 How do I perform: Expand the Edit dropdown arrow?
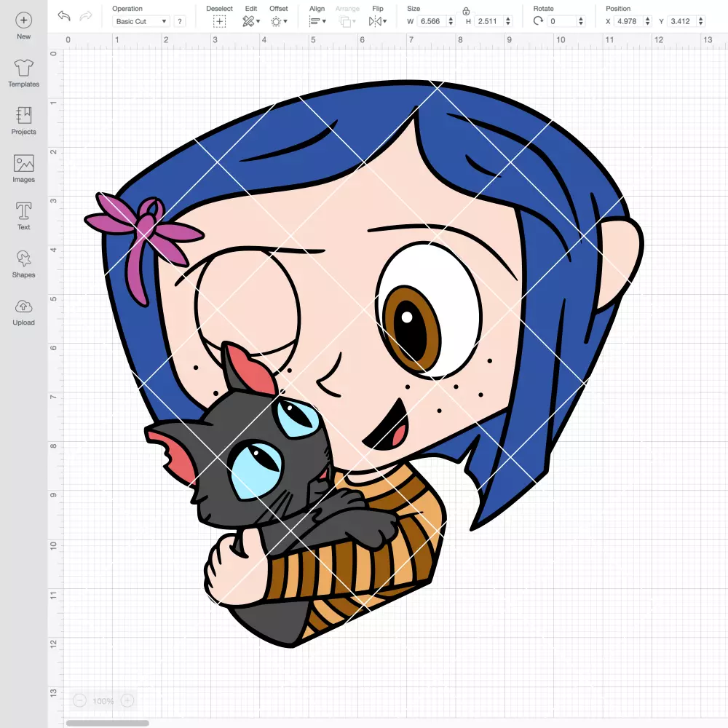(258, 21)
